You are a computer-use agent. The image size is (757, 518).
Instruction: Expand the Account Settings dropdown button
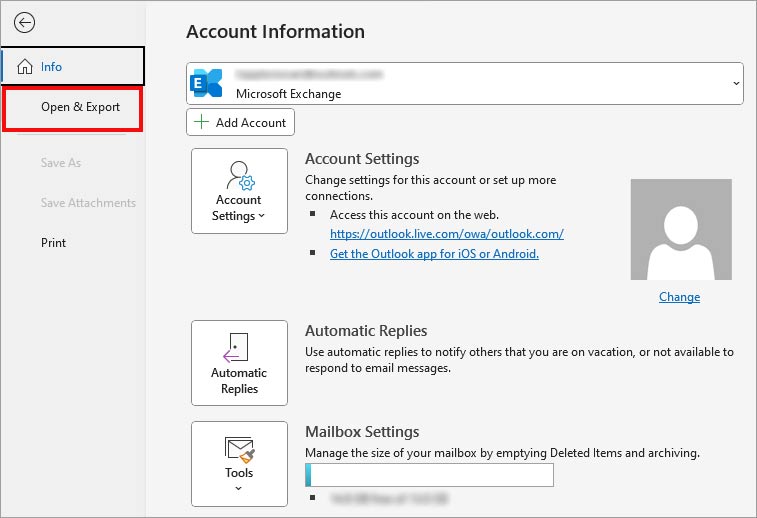[x=239, y=191]
